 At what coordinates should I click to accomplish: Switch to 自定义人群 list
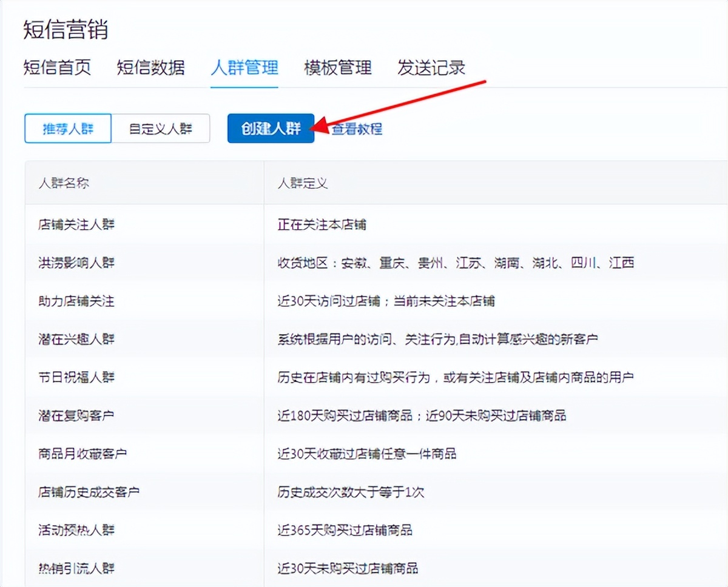pos(161,129)
